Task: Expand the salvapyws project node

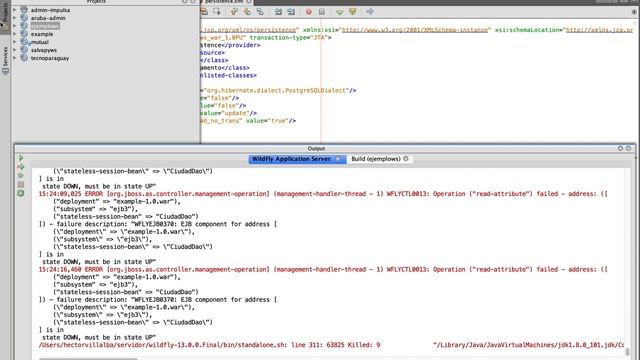Action: click(15, 50)
